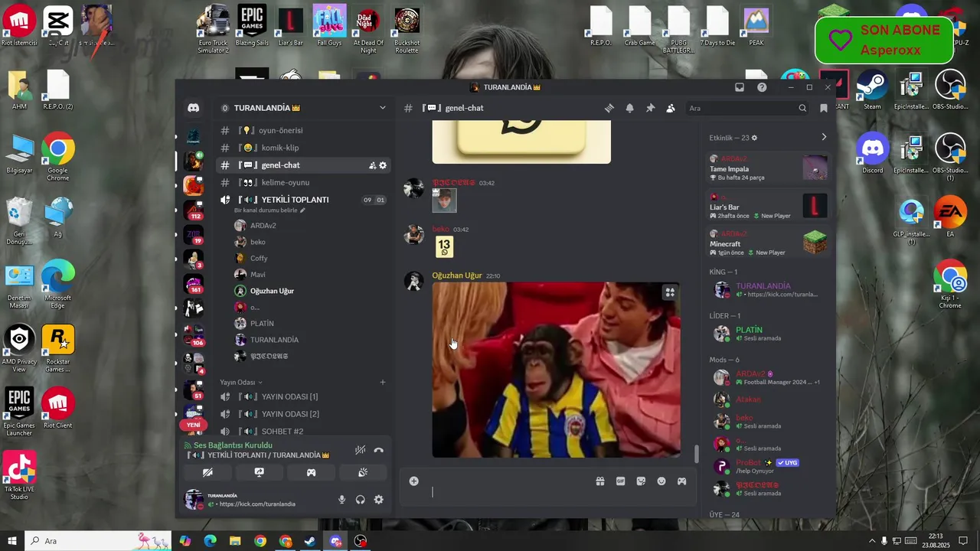The width and height of the screenshot is (980, 551).
Task: Open emoji picker in message bar
Action: coord(661,481)
